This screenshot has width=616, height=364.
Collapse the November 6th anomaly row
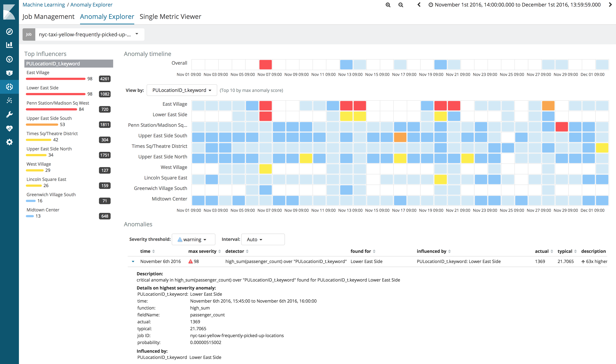click(133, 262)
